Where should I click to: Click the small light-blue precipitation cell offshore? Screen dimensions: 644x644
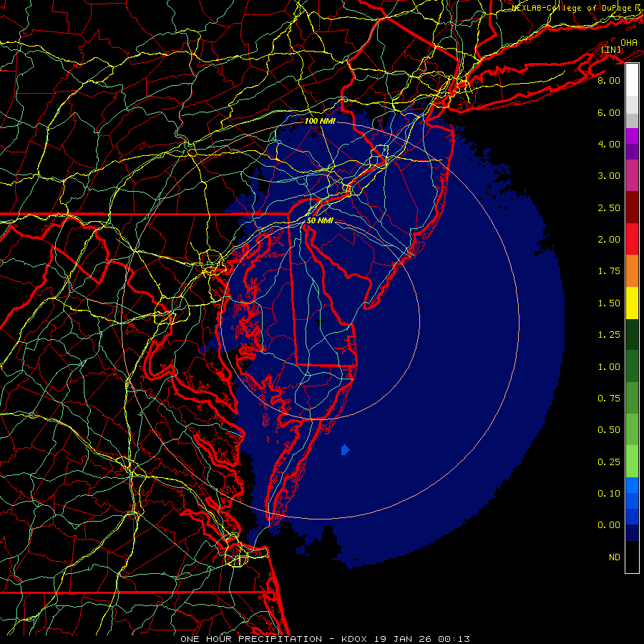tap(345, 450)
